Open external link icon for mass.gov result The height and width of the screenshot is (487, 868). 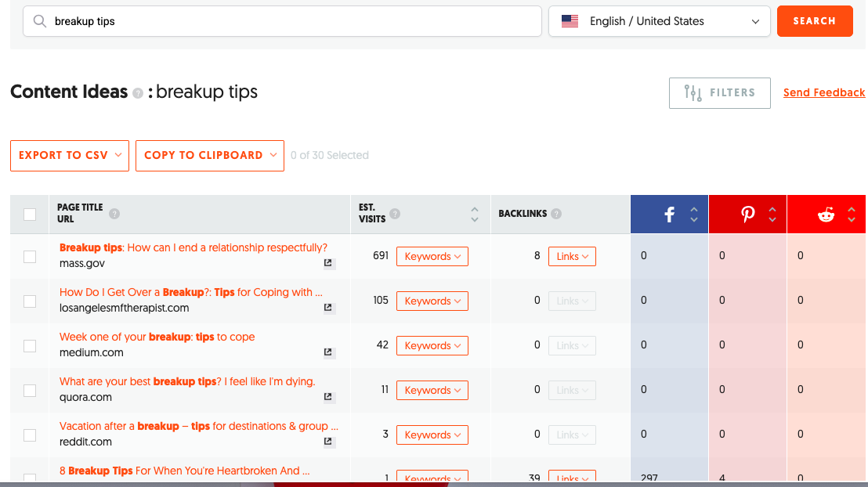(328, 263)
